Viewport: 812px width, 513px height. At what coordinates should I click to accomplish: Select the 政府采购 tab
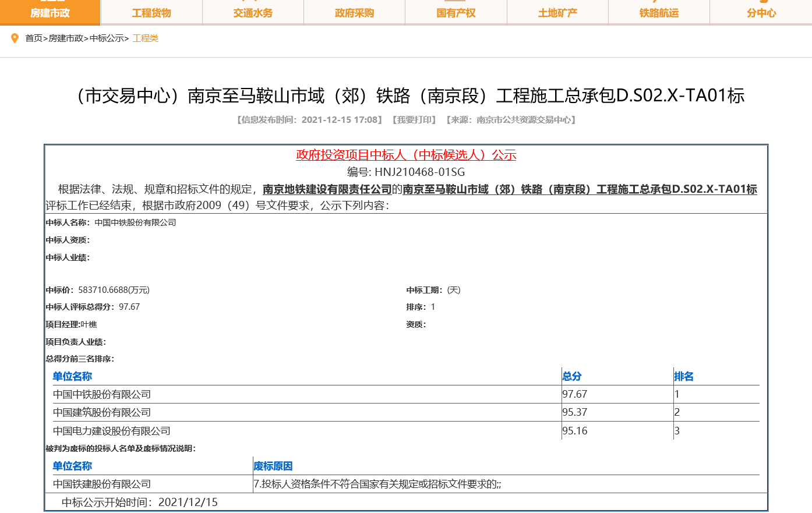pyautogui.click(x=354, y=12)
